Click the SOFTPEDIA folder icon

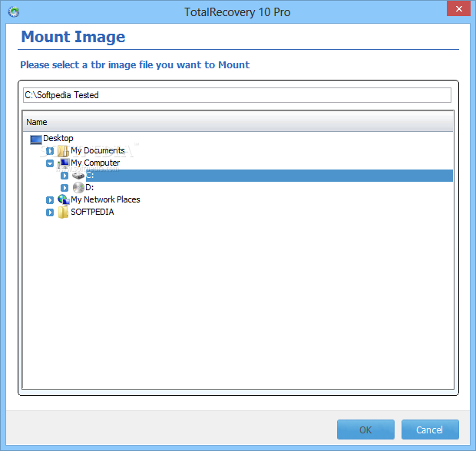tap(63, 212)
